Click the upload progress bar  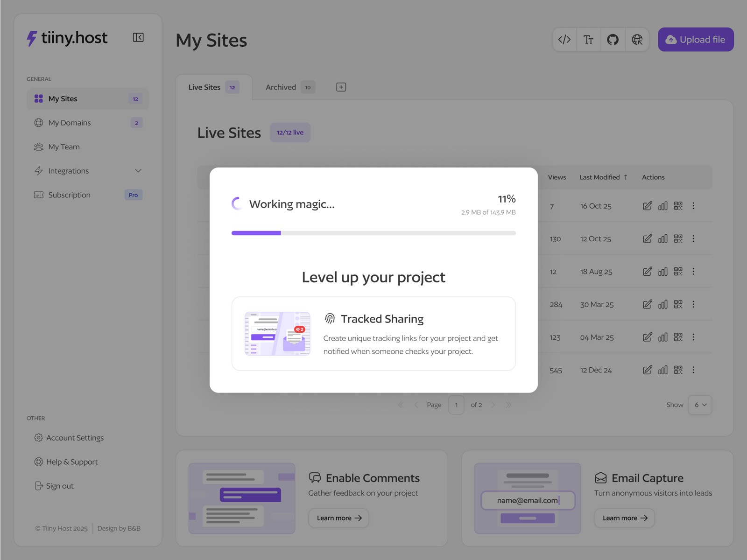373,233
